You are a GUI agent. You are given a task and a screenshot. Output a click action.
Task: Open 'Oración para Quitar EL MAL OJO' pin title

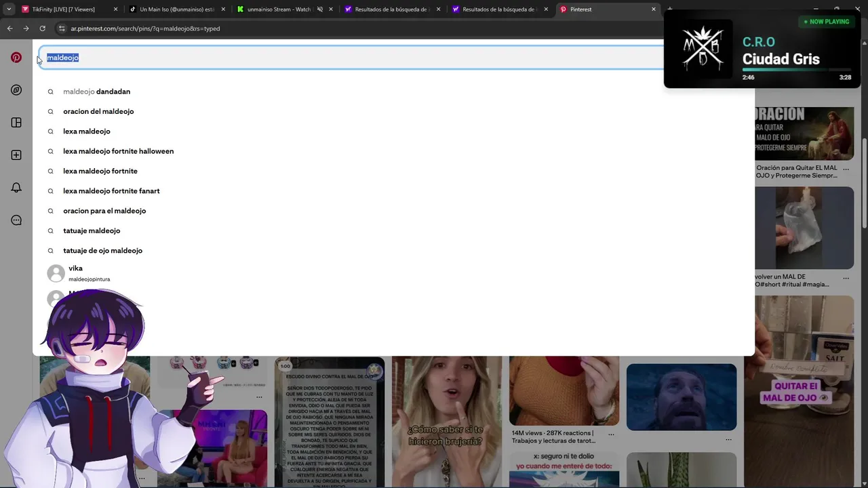(797, 171)
